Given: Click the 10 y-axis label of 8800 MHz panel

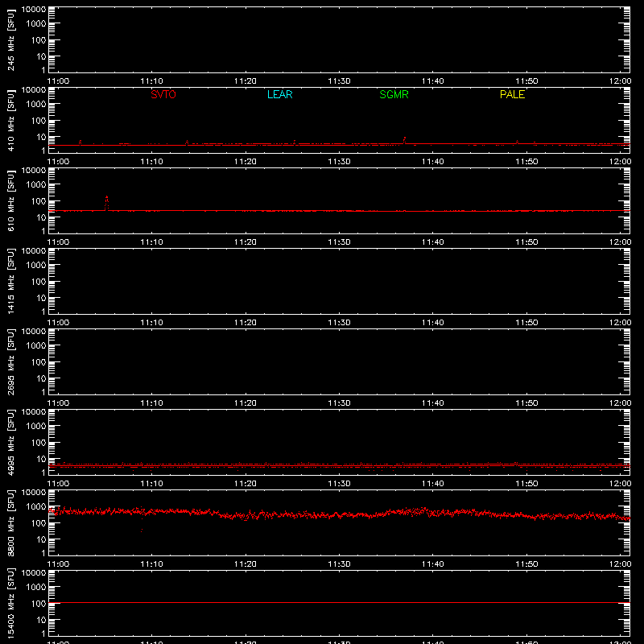Looking at the screenshot, I should [41, 539].
